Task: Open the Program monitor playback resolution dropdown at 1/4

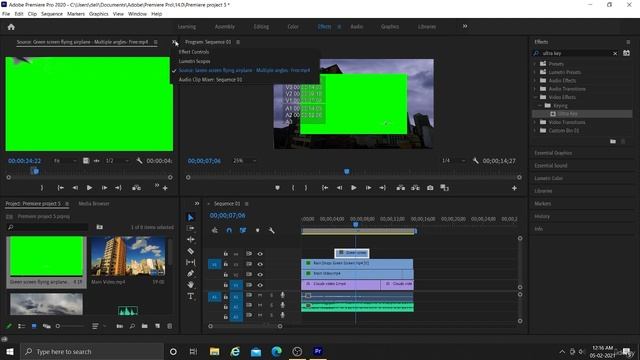Action: point(453,161)
